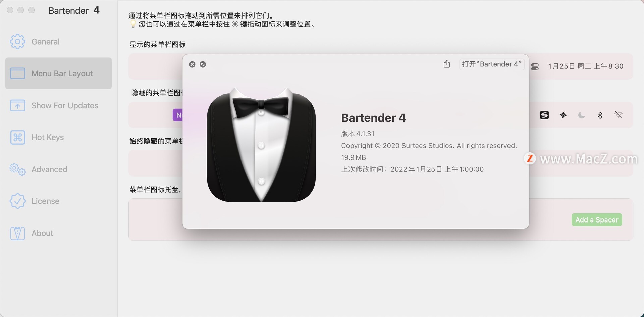The height and width of the screenshot is (317, 644).
Task: Click the Bartender 4 window title
Action: click(74, 10)
